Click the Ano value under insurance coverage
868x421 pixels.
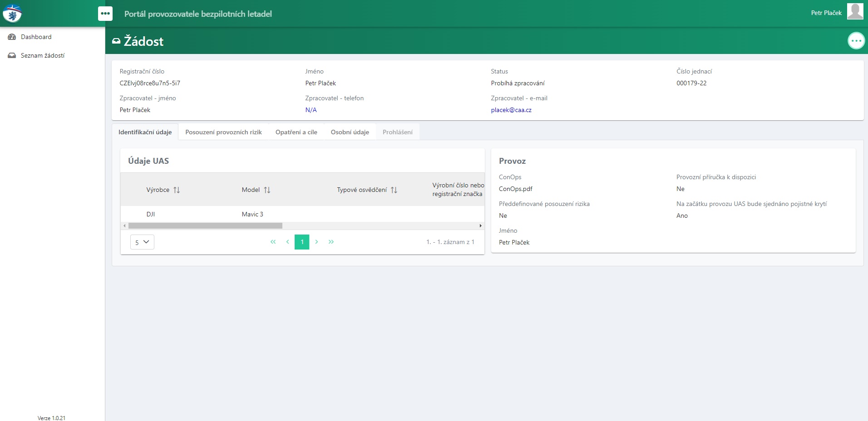[682, 215]
